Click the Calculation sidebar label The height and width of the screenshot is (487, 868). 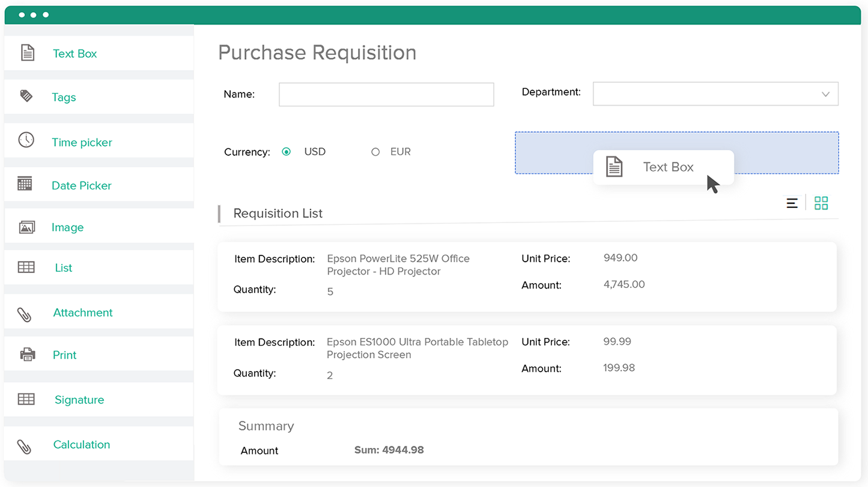click(81, 445)
